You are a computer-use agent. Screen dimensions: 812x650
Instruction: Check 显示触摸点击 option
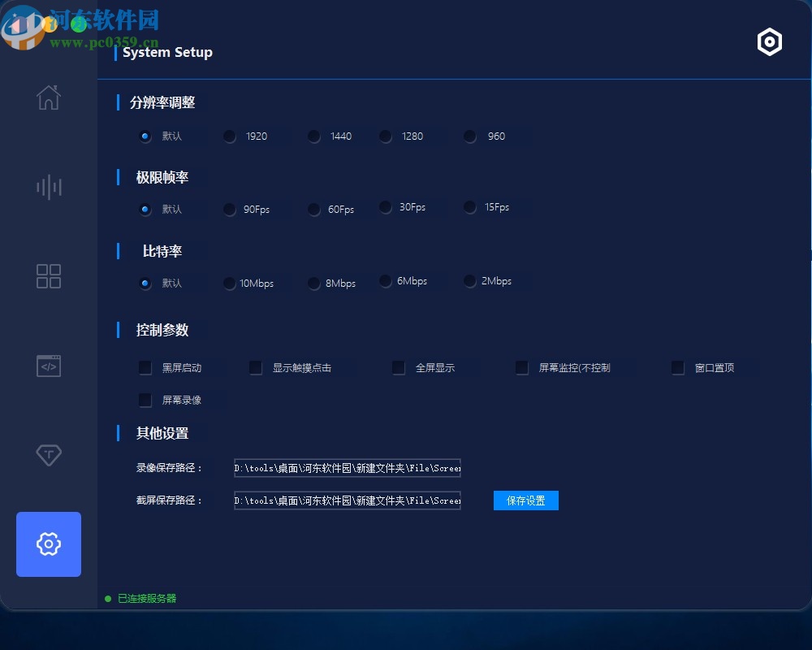click(256, 367)
